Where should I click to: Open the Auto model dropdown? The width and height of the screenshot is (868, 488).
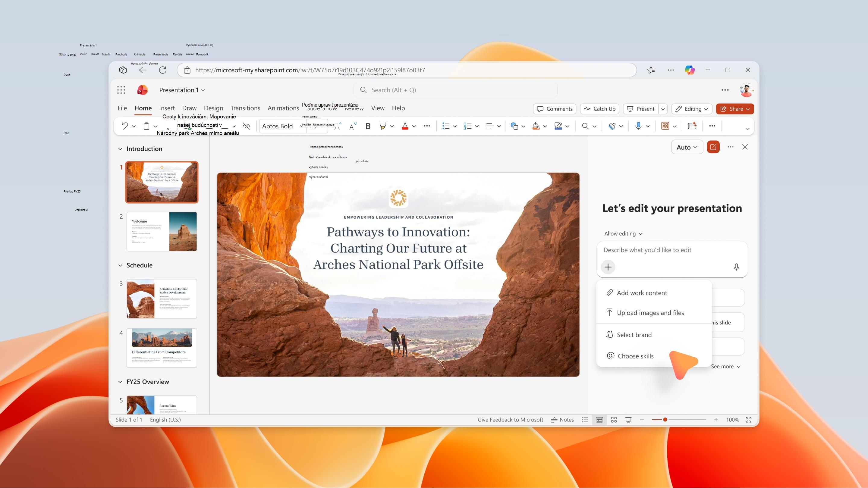[x=687, y=147]
